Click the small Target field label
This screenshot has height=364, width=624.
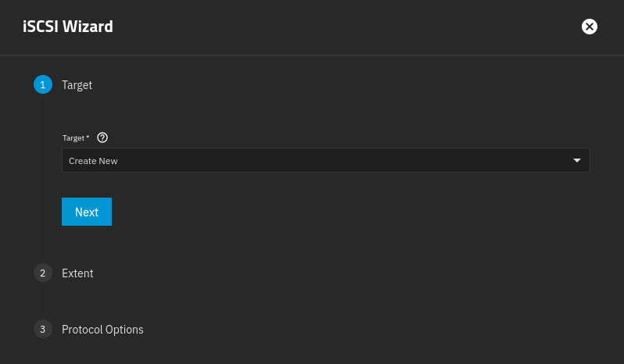[x=74, y=137]
